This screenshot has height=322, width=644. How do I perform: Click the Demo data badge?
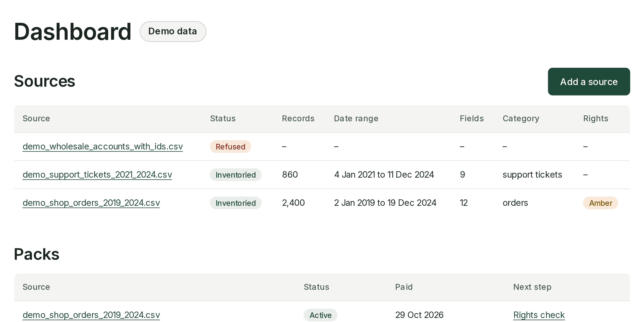pos(173,31)
